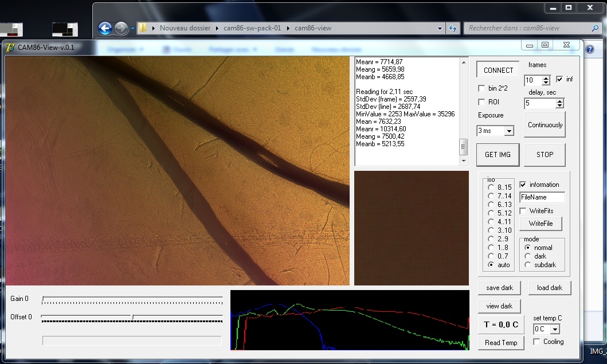The width and height of the screenshot is (607, 364).
Task: Click the search magnifier icon
Action: (x=595, y=28)
